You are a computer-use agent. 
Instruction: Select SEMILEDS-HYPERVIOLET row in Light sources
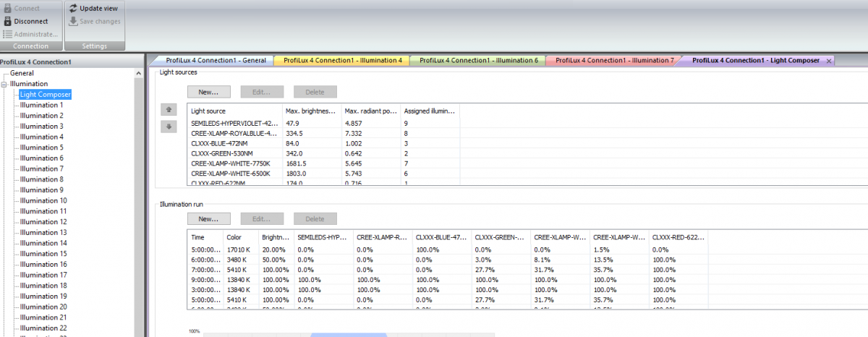coord(323,124)
